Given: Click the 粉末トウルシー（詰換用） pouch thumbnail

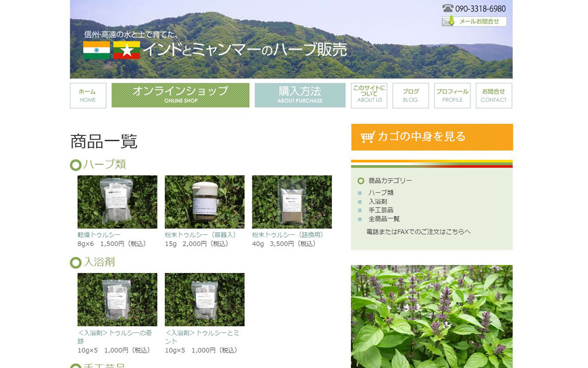Looking at the screenshot, I should pyautogui.click(x=292, y=202).
